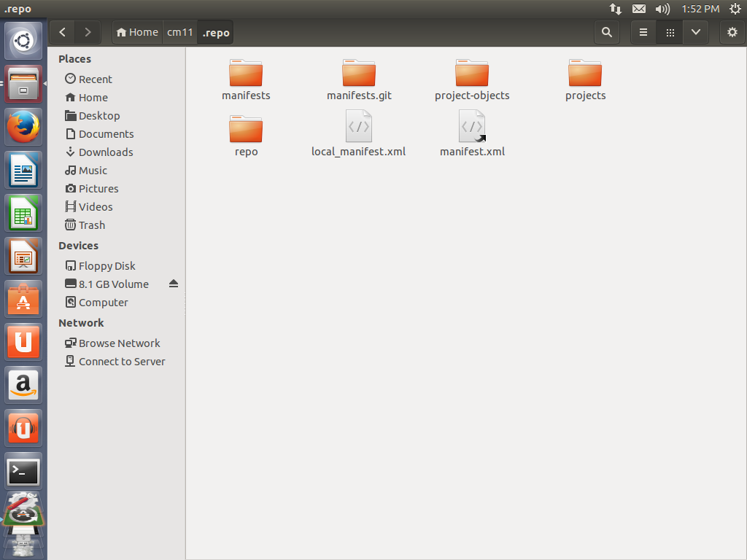Screen dimensions: 747x560
Task: Open Documents in the sidebar
Action: 117,134
